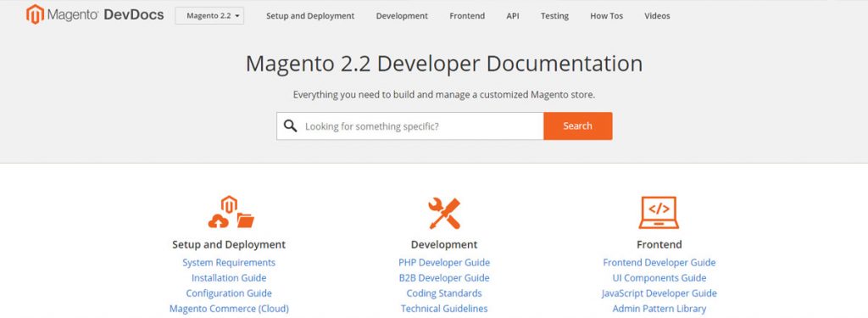Open the Testing nav menu
This screenshot has width=868, height=318.
[554, 16]
